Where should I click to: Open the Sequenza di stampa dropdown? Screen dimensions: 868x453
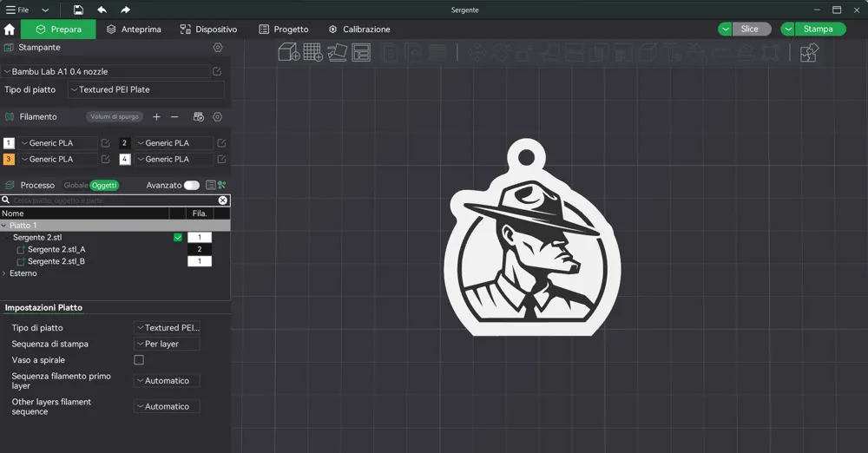point(167,345)
